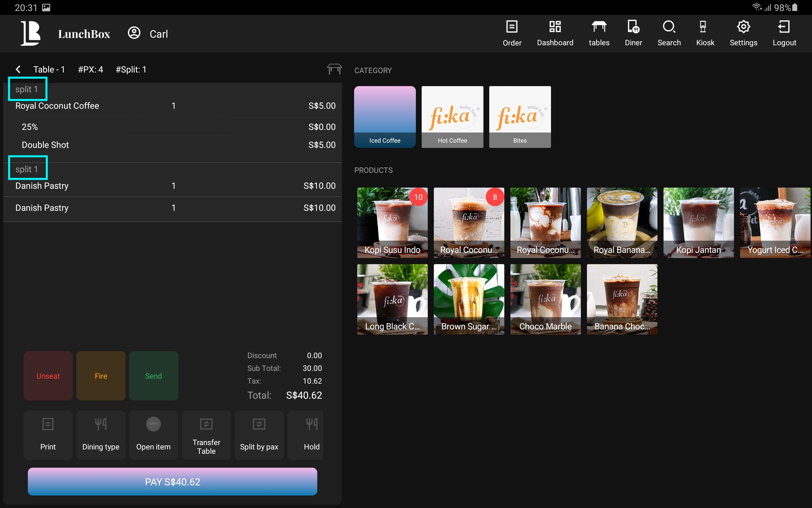Select the Hot Coffee category

[452, 117]
